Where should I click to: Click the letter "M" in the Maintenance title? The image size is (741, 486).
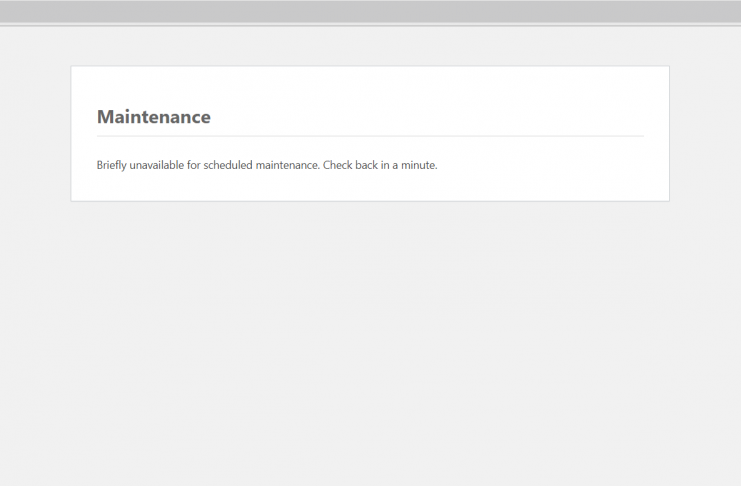click(x=105, y=117)
